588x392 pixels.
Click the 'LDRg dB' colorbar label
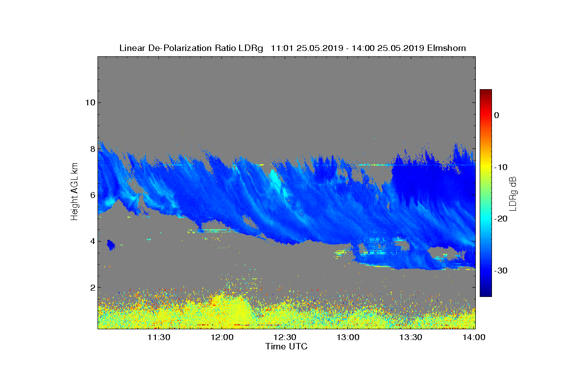point(513,193)
